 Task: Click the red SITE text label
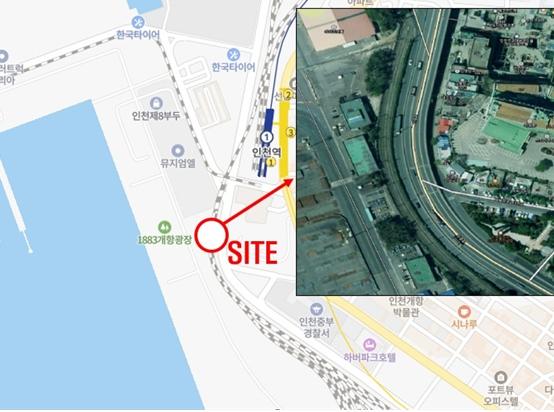pyautogui.click(x=252, y=253)
